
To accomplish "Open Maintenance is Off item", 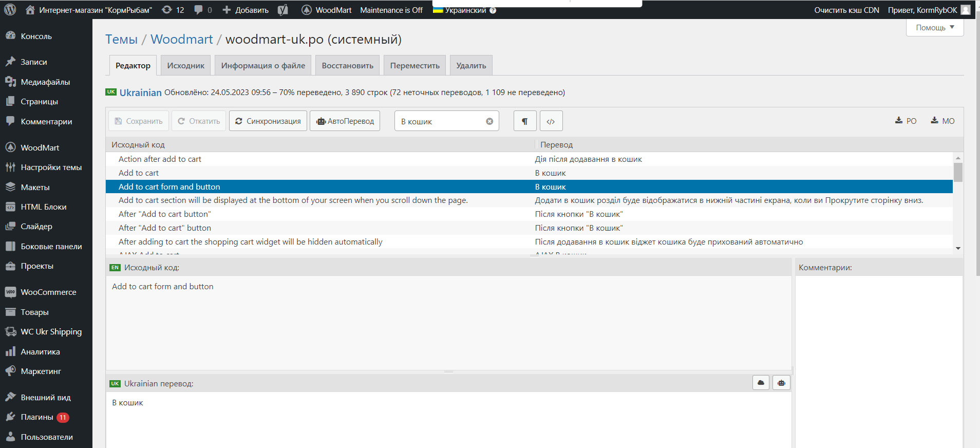I will pos(391,10).
